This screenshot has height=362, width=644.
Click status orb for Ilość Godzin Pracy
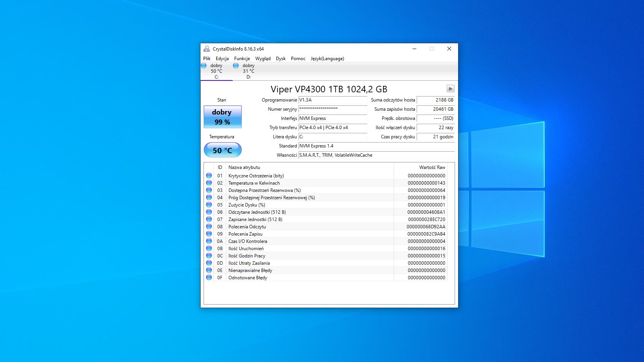pyautogui.click(x=209, y=256)
